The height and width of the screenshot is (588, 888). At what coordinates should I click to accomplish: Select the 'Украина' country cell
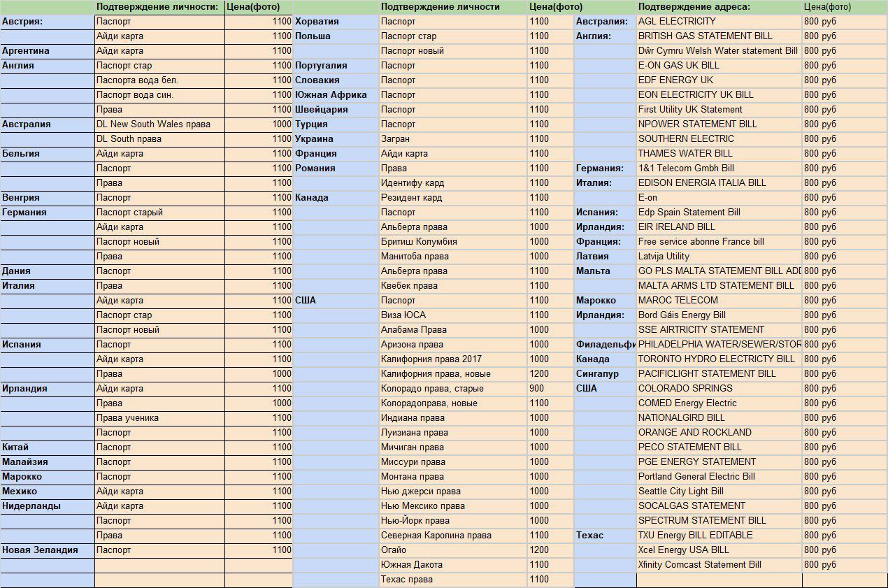point(336,139)
